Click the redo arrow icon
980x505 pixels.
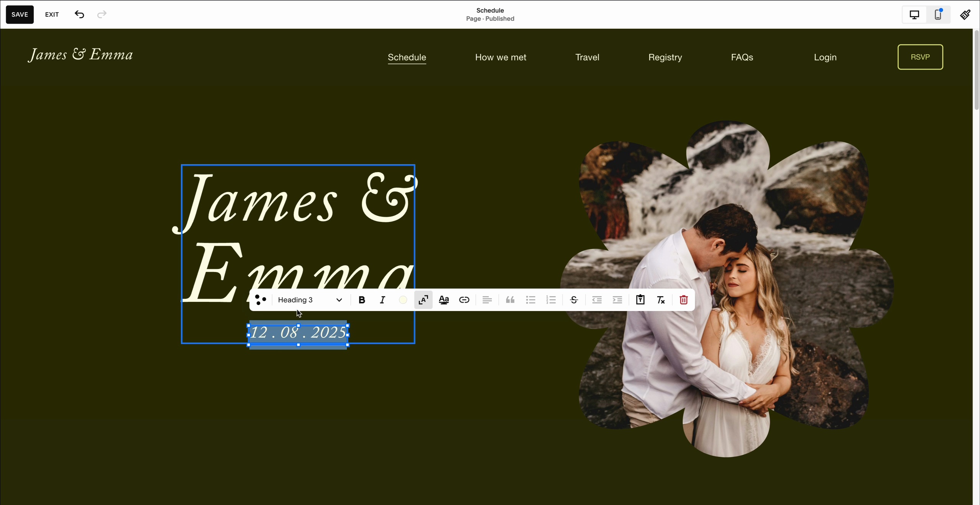102,15
